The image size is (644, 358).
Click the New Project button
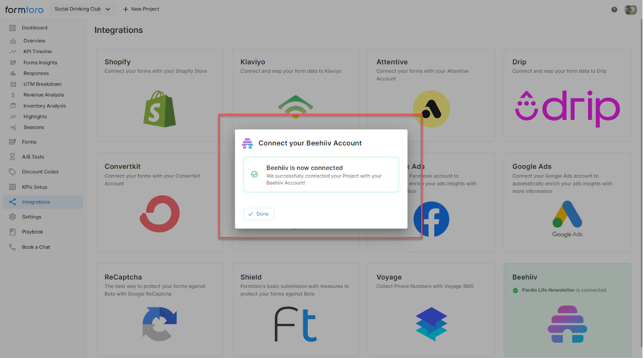[x=141, y=9]
